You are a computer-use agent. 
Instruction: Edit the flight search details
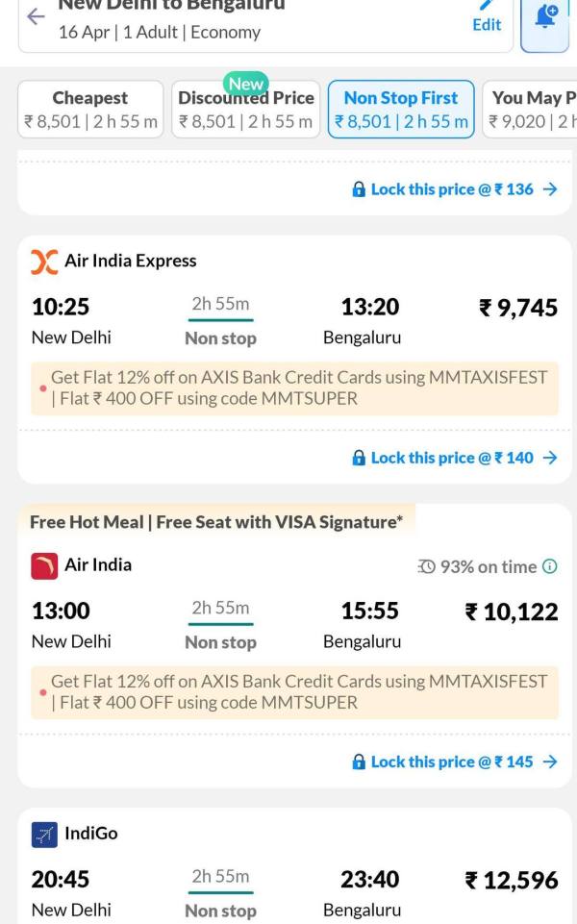click(487, 17)
